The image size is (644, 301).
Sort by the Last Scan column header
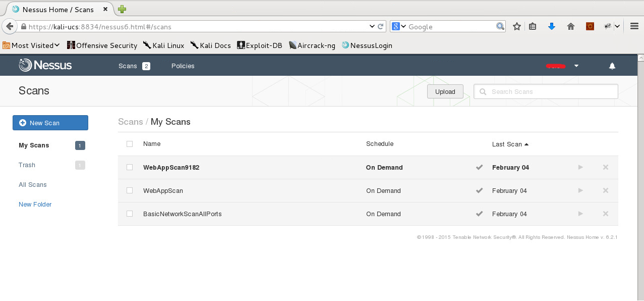pyautogui.click(x=510, y=144)
